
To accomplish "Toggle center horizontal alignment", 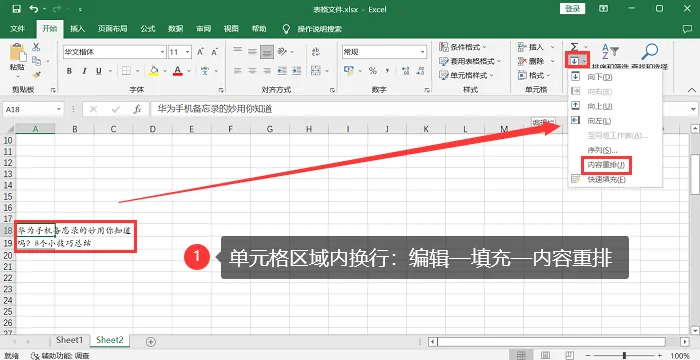I will point(252,71).
